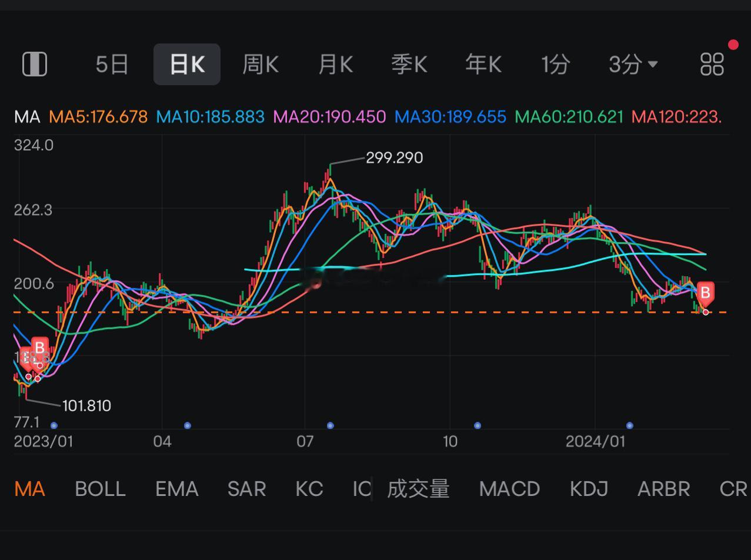Show the 成交量 volume sub-chart
This screenshot has width=751, height=560.
418,489
